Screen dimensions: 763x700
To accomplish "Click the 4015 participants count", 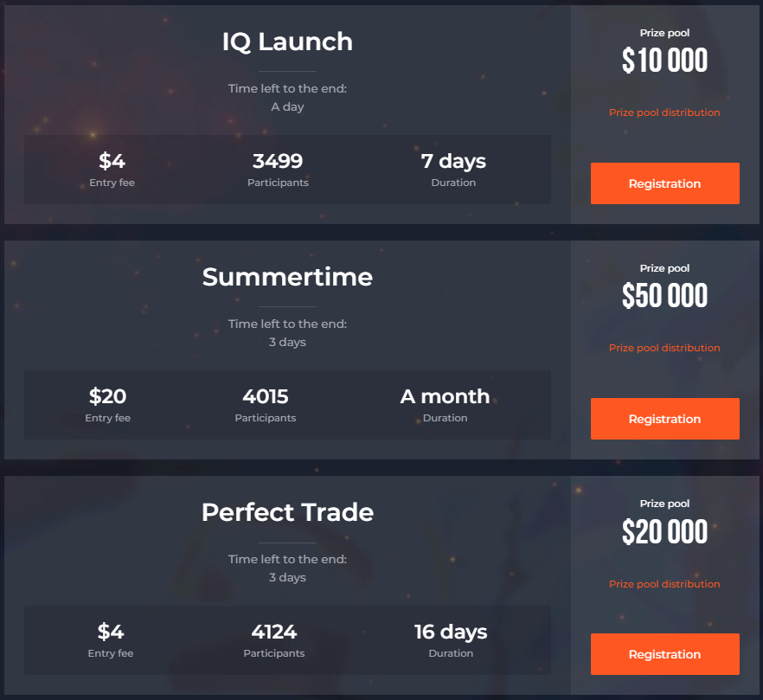I will coord(266,396).
